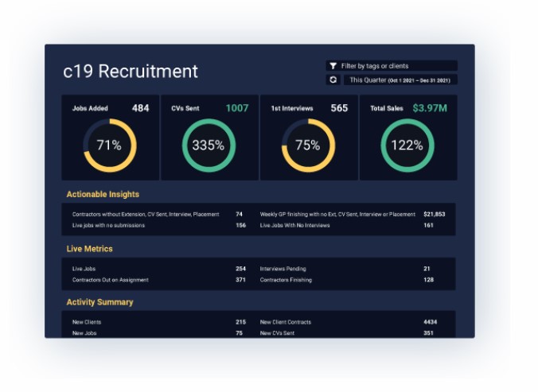Click the filter funnel icon
The image size is (538, 392).
[x=333, y=66]
